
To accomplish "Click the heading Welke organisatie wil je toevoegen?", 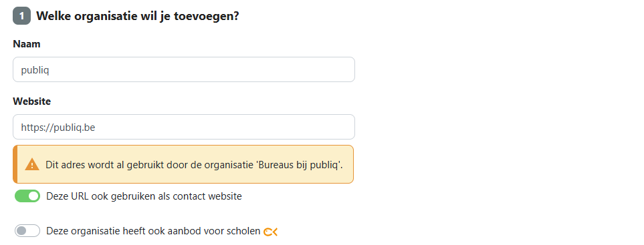I will [138, 17].
